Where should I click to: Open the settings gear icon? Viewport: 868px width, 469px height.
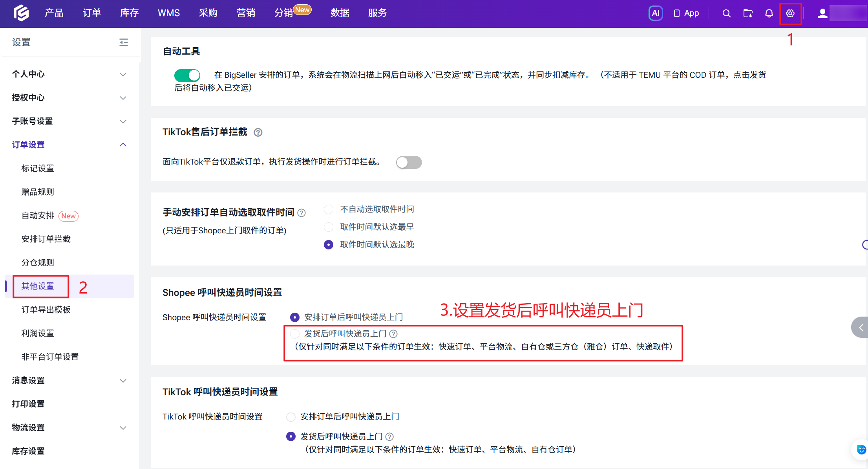click(x=790, y=13)
